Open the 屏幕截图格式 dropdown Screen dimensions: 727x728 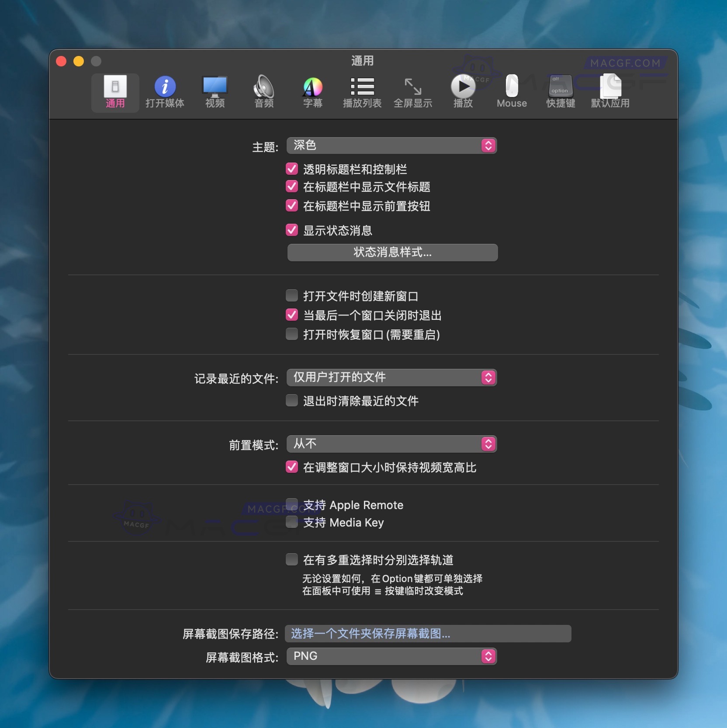point(391,656)
